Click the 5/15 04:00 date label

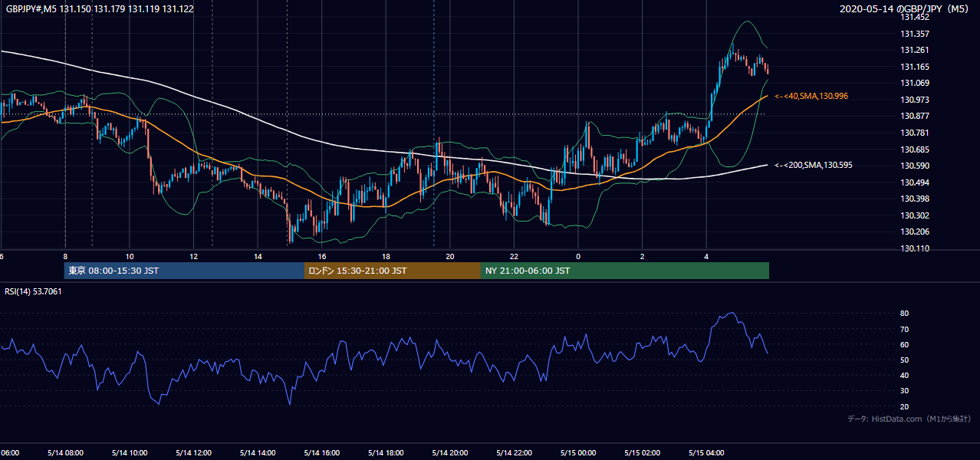706,452
